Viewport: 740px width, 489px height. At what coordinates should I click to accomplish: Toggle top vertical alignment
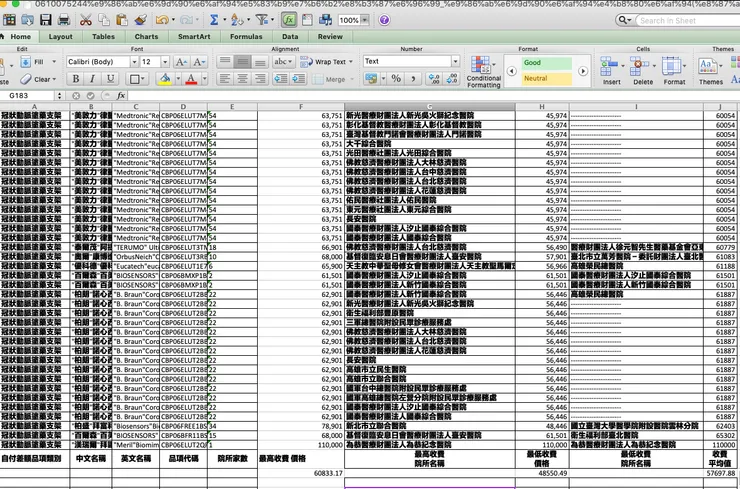pos(225,62)
